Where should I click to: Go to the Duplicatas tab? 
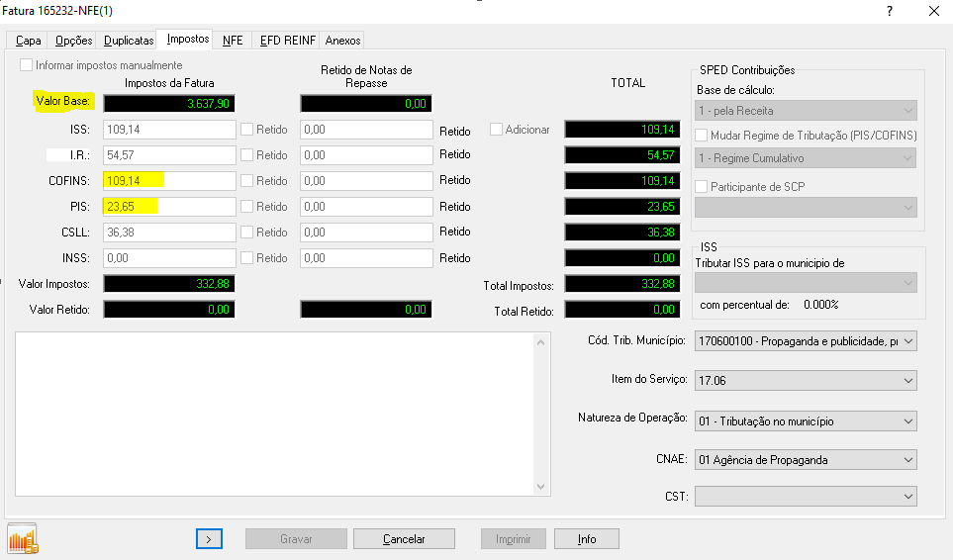pos(129,41)
